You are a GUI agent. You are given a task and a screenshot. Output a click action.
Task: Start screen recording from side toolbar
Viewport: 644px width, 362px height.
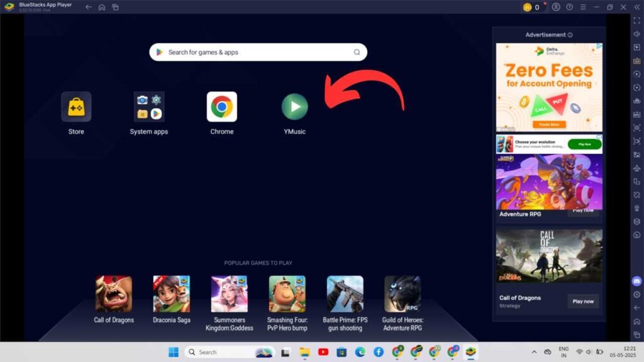point(636,141)
